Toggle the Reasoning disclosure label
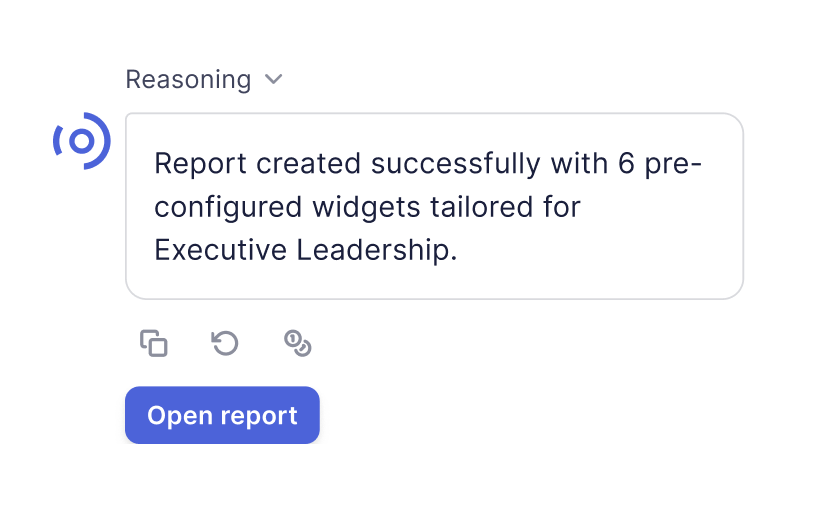 point(188,80)
